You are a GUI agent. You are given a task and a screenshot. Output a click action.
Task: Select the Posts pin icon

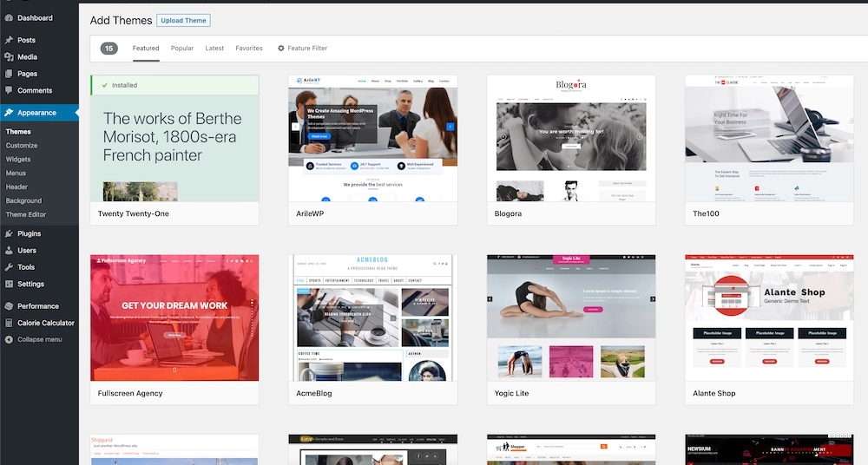9,40
